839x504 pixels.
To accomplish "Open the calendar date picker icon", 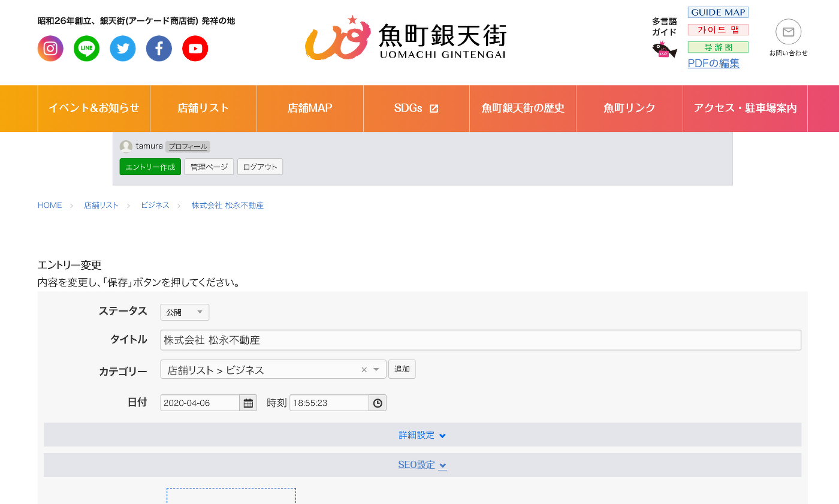I will (248, 403).
